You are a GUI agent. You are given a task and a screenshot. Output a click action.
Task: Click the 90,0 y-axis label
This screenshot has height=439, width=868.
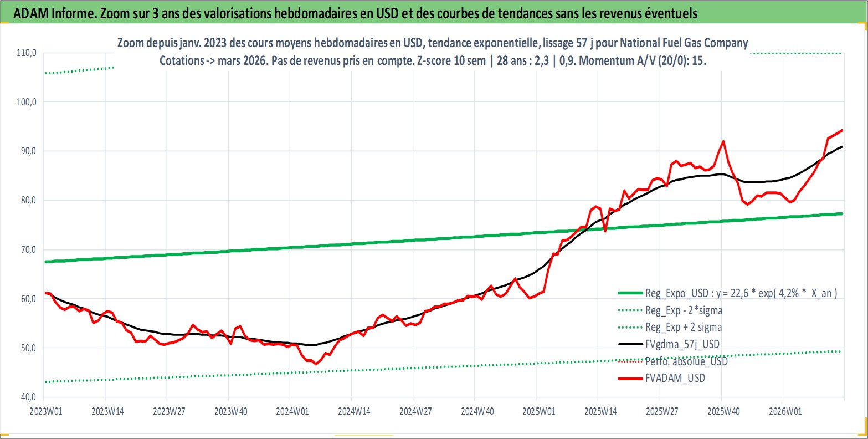[x=28, y=151]
